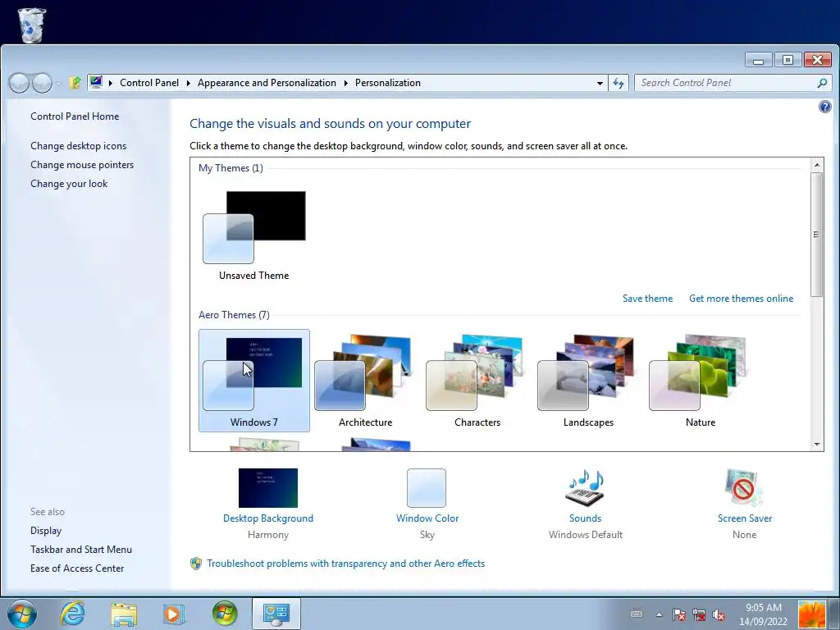Viewport: 840px width, 630px height.
Task: Click the network status tray icon
Action: pyautogui.click(x=699, y=614)
